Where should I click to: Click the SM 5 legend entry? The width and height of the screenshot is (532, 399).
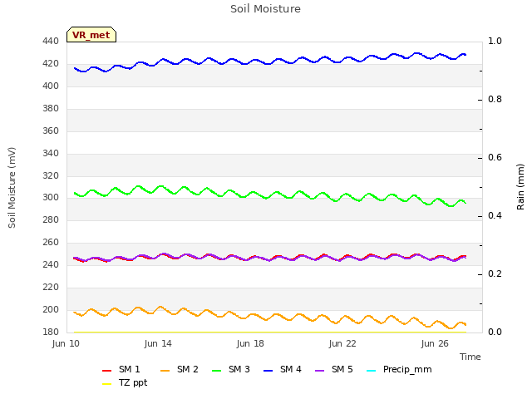[x=334, y=369]
